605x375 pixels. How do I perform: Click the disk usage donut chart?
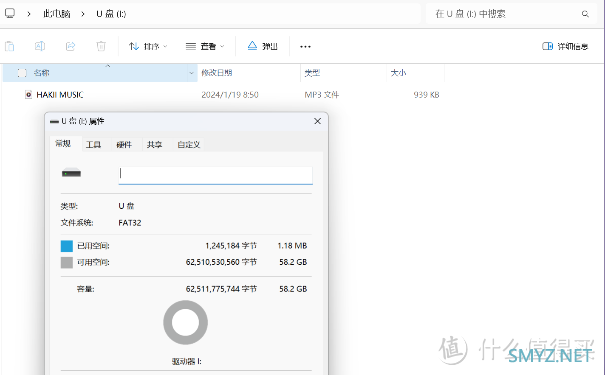pos(186,323)
